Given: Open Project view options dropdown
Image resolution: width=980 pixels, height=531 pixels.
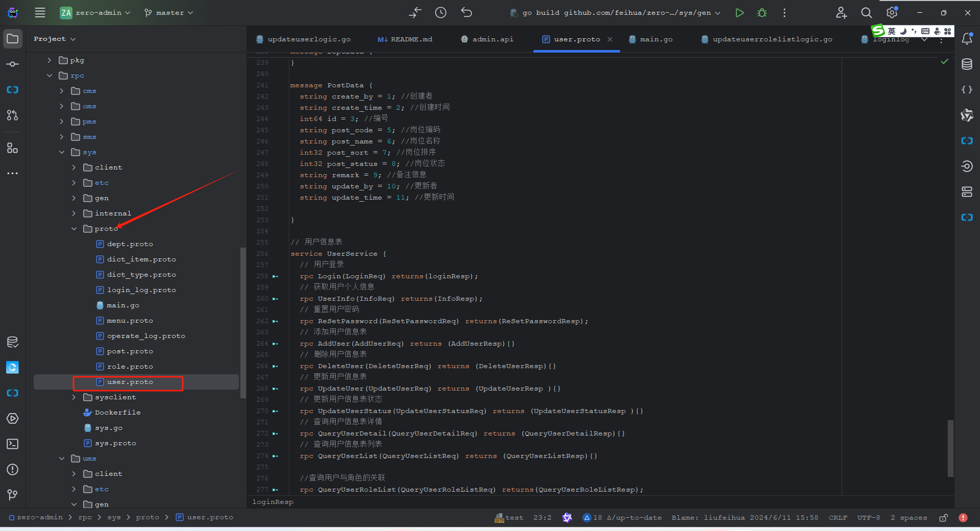Looking at the screenshot, I should (x=55, y=39).
